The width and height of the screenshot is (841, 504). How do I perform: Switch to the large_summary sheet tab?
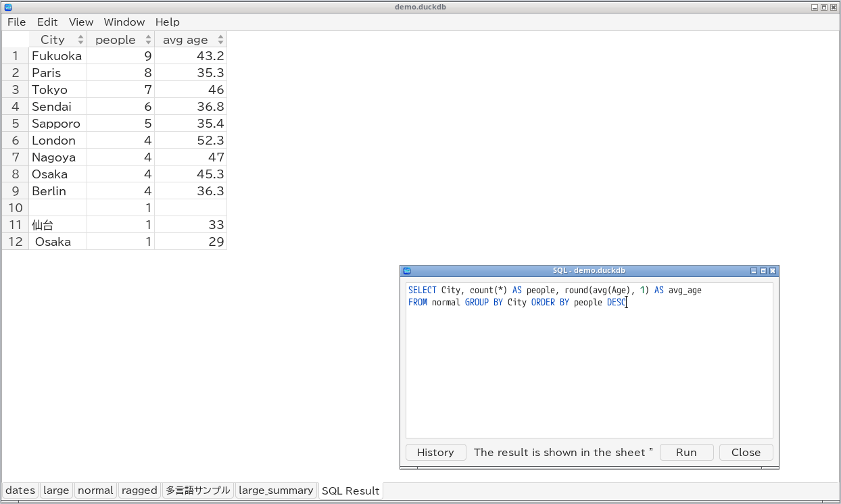(276, 490)
